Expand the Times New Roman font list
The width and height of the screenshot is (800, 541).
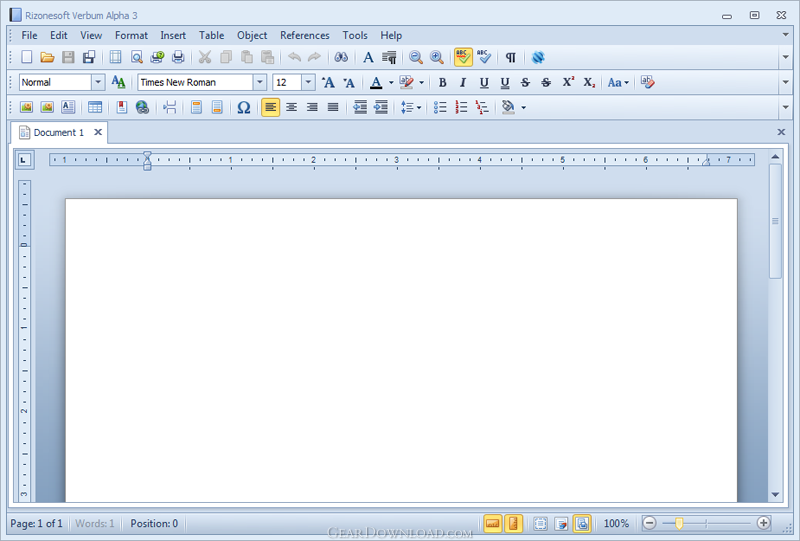[x=260, y=82]
